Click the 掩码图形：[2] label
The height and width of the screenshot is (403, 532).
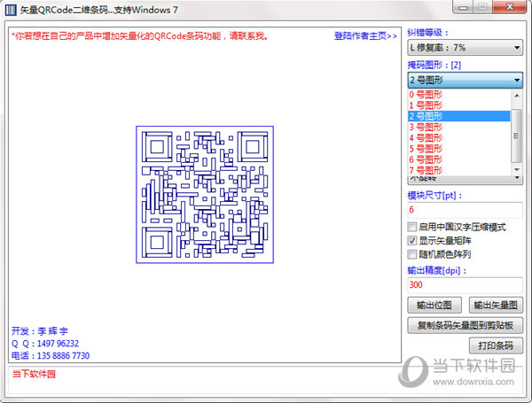(x=434, y=65)
